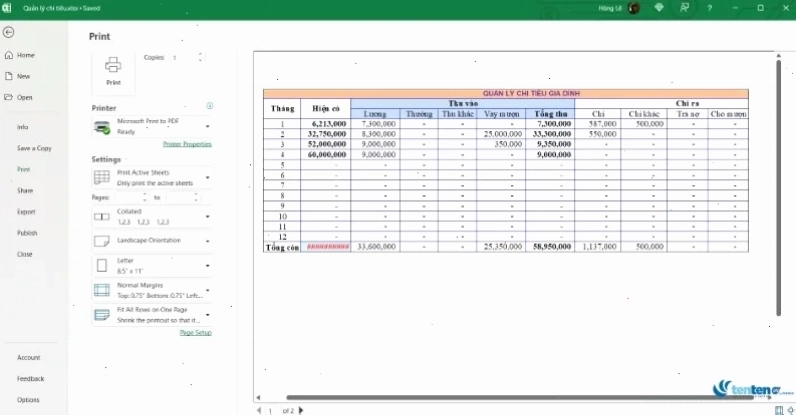796x416 pixels.
Task: Go to the previous preview page
Action: (259, 410)
